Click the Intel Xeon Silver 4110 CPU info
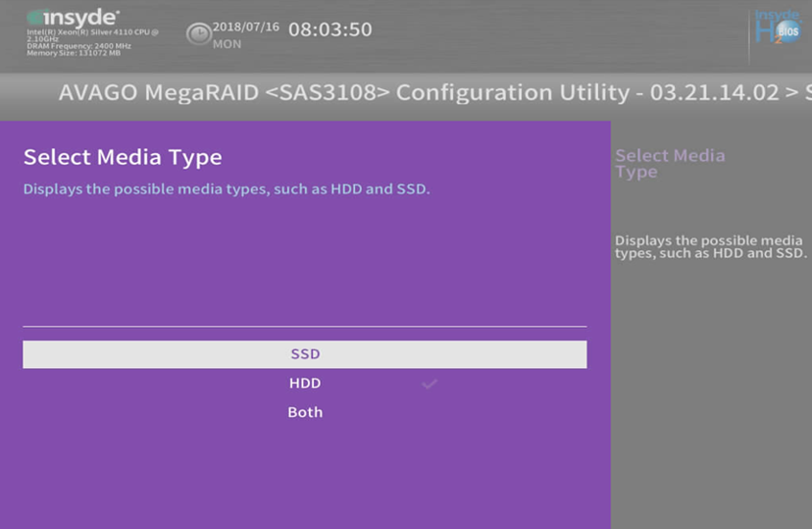Image resolution: width=812 pixels, height=529 pixels. 92,35
